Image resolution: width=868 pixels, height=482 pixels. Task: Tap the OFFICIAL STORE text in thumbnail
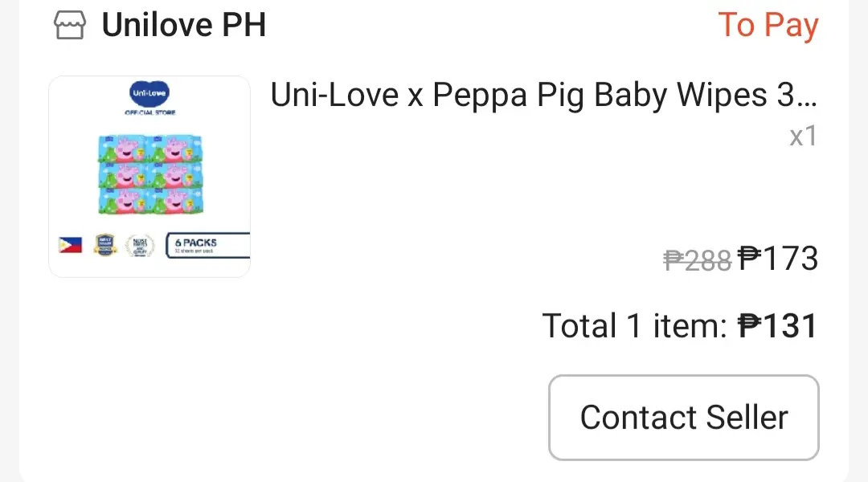coord(150,112)
